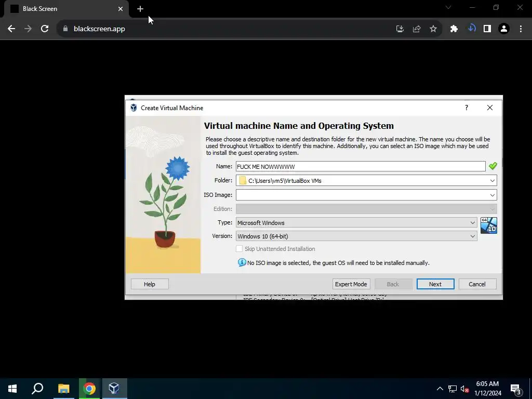Click Chrome's forward arrow

click(28, 29)
